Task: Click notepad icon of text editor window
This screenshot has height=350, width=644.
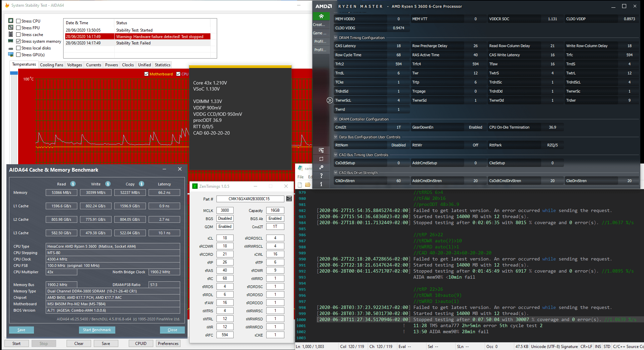Action: tap(300, 168)
